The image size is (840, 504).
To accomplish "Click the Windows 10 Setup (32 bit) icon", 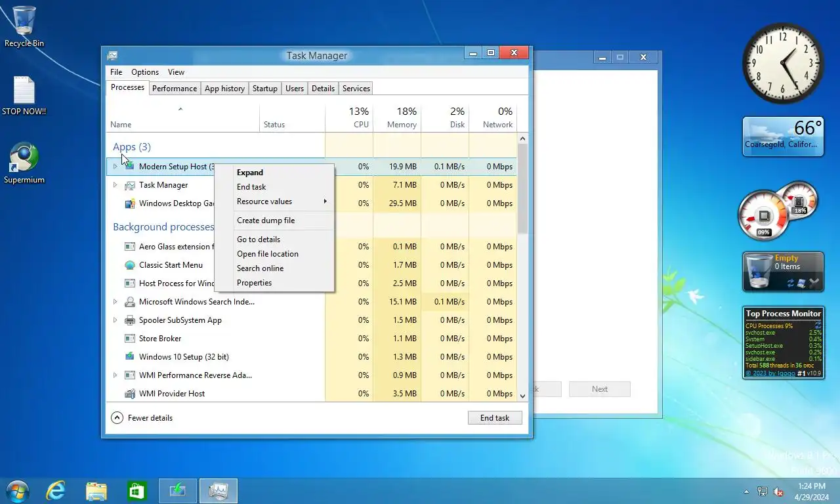I will click(129, 357).
